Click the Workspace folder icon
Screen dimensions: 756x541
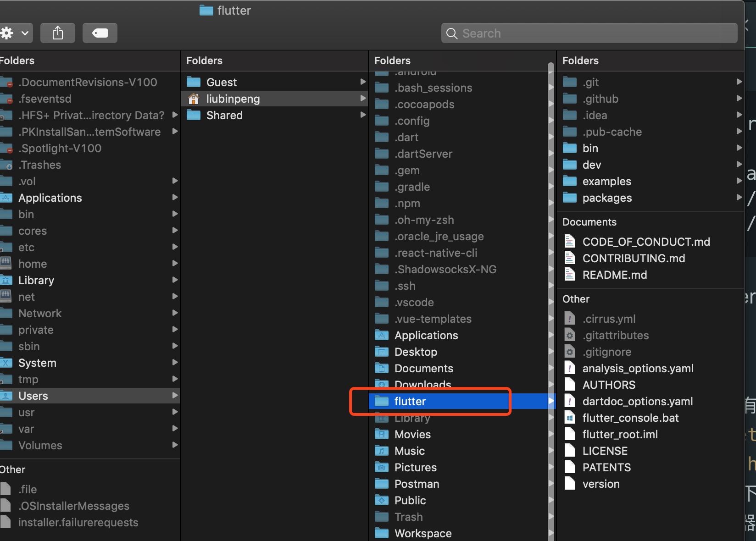(x=382, y=533)
